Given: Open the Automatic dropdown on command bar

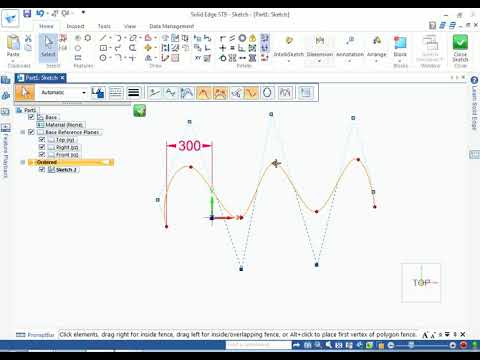Looking at the screenshot, I should click(84, 93).
